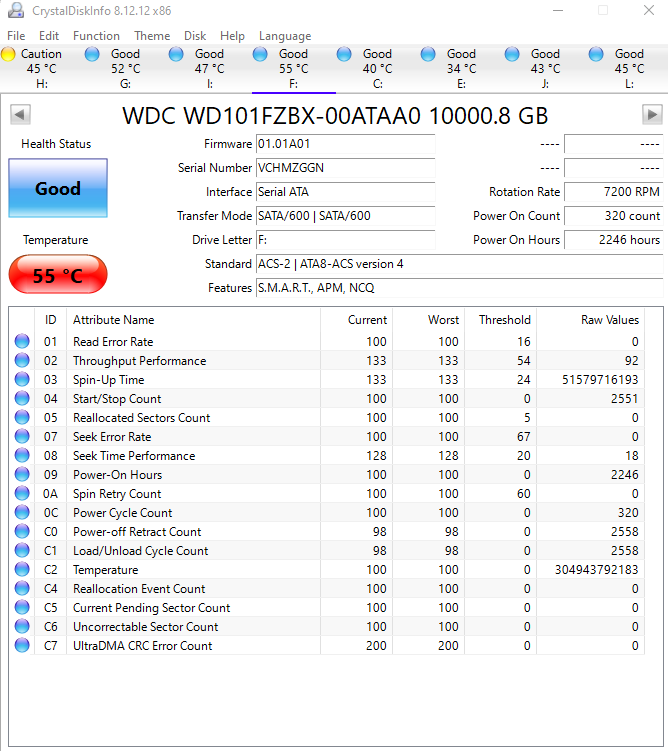Image resolution: width=668 pixels, height=751 pixels.
Task: Click status icon for Seek Error Rate
Action: click(22, 436)
